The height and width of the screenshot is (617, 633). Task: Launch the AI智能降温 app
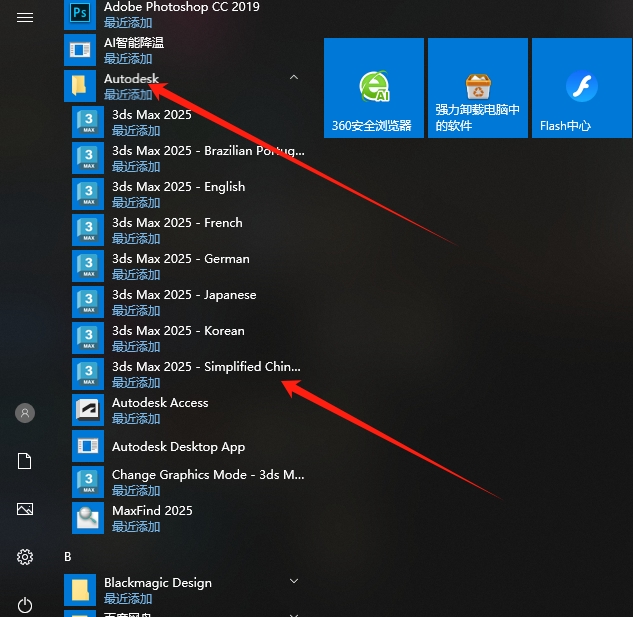[x=134, y=50]
